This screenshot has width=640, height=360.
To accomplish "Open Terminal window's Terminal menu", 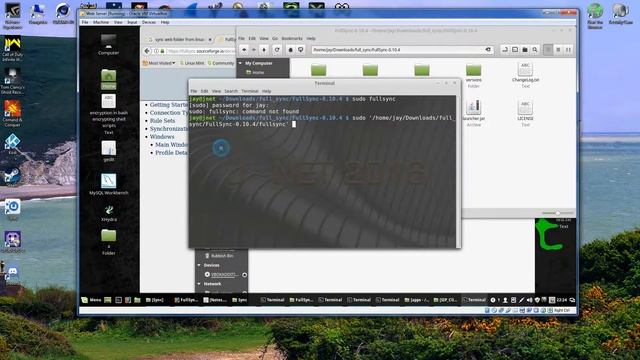I will click(x=250, y=91).
